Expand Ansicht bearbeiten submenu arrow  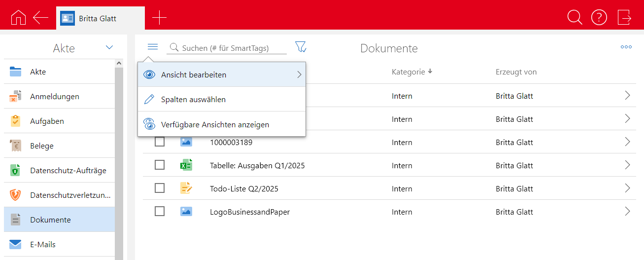299,75
